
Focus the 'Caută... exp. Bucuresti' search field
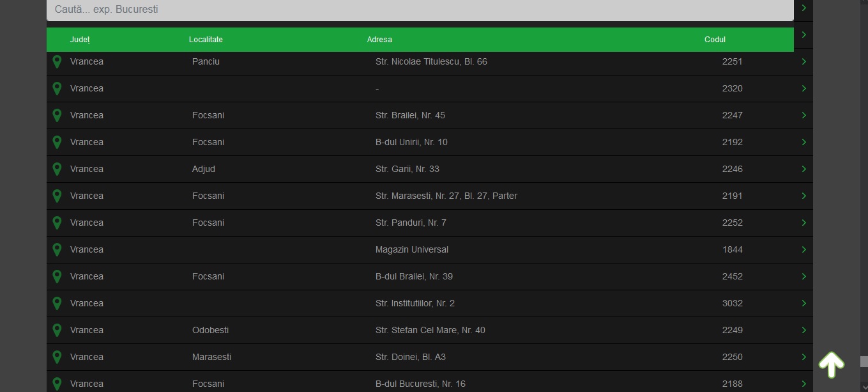[x=420, y=10]
